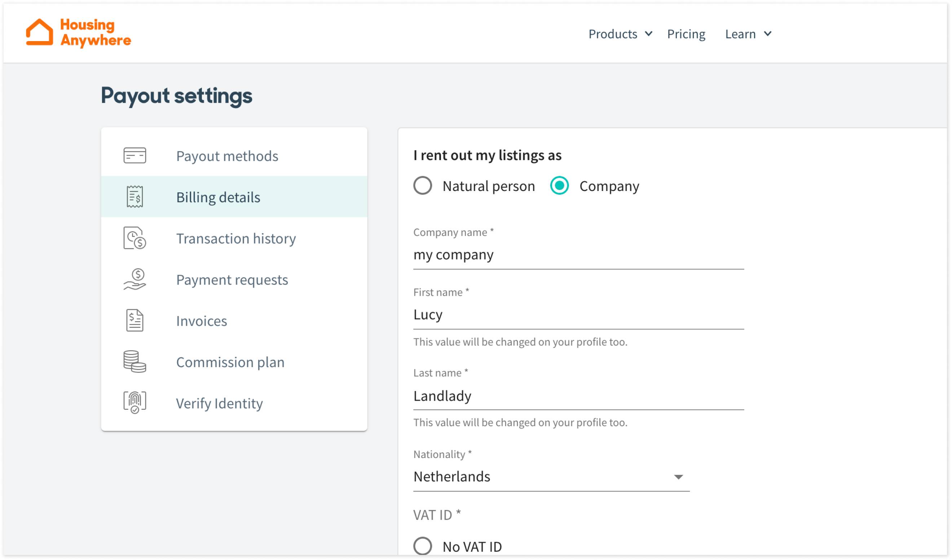
Task: Select the Company radio button
Action: (560, 186)
